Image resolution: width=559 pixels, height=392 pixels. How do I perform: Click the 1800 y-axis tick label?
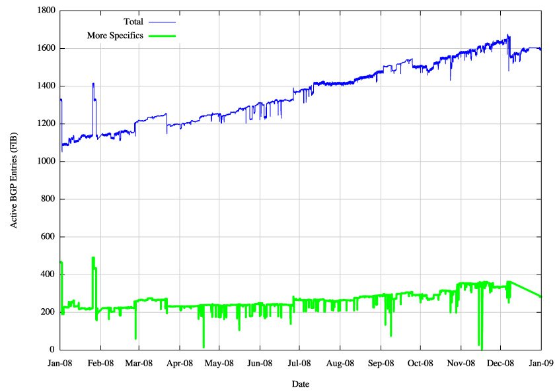click(46, 11)
